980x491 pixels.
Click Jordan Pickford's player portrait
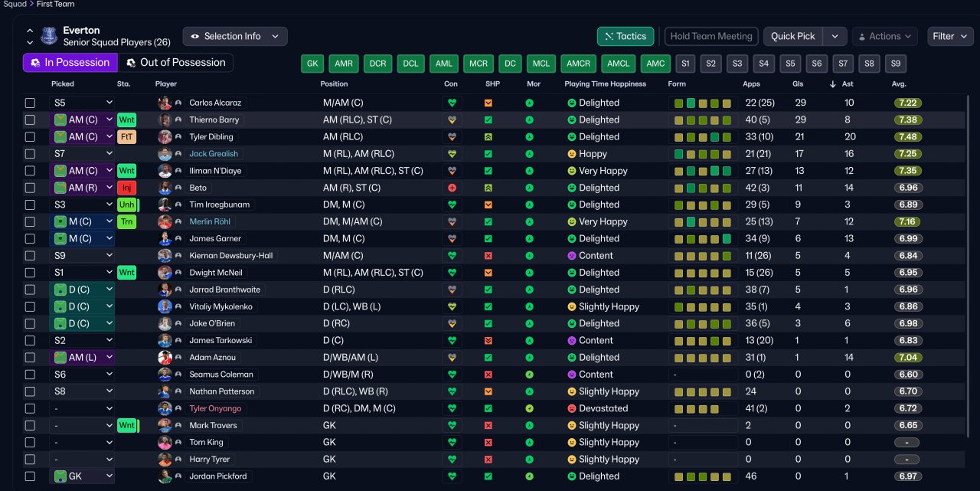coord(165,476)
